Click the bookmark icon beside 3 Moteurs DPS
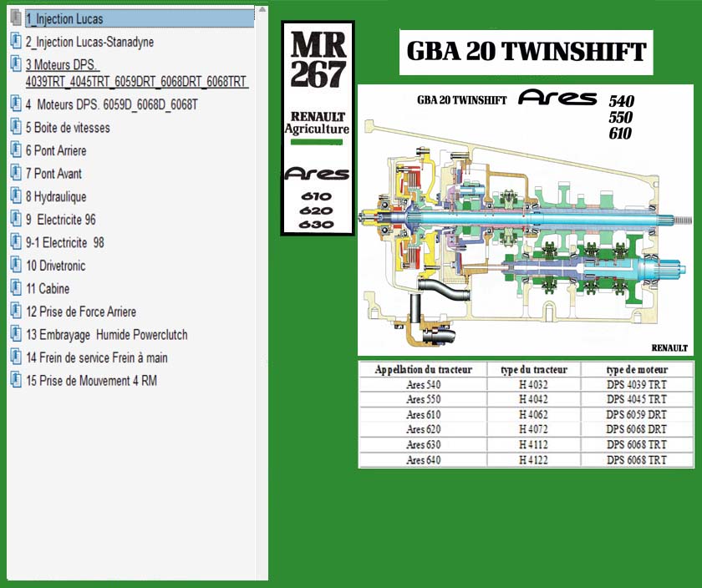The height and width of the screenshot is (588, 702). (x=16, y=64)
